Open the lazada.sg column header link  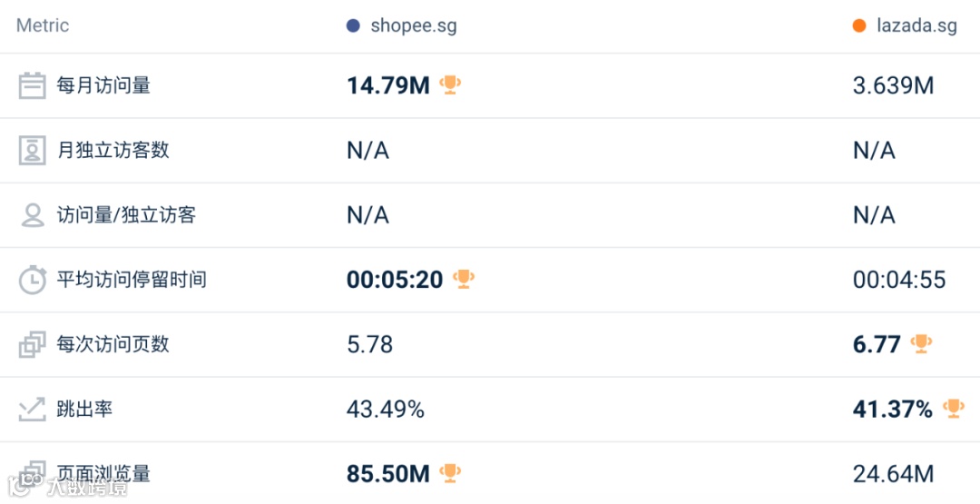916,25
